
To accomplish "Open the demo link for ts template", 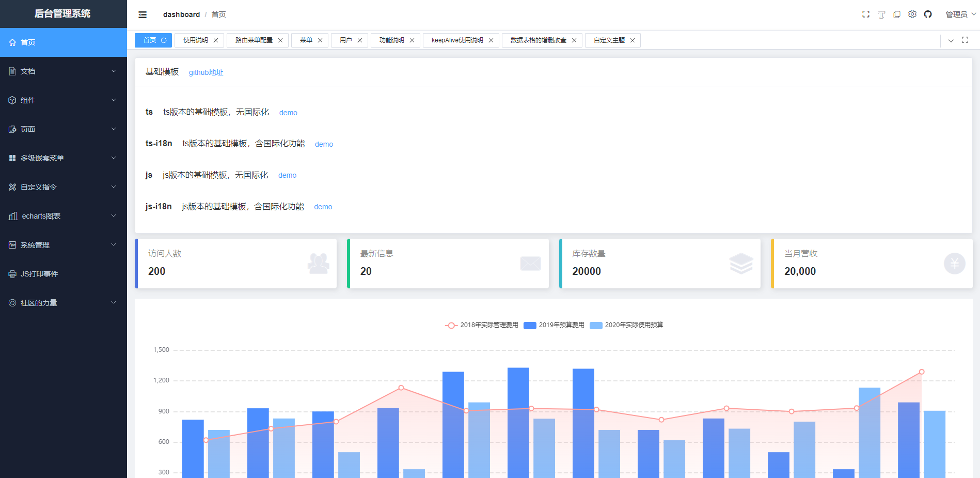I will coord(288,113).
